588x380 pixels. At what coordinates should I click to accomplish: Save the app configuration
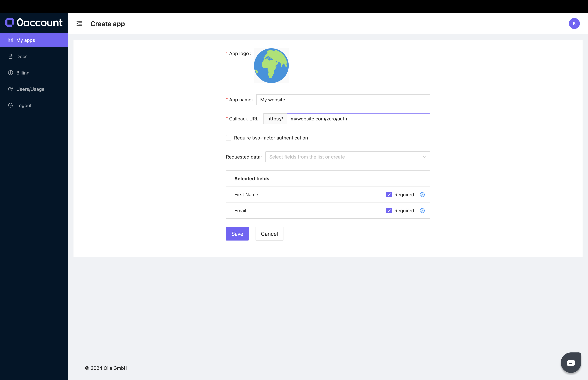237,233
